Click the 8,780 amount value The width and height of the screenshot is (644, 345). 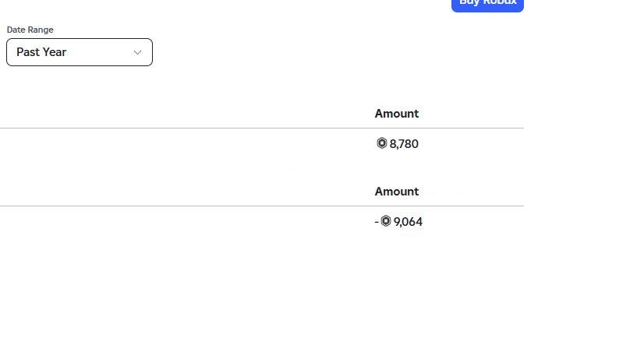coord(404,144)
